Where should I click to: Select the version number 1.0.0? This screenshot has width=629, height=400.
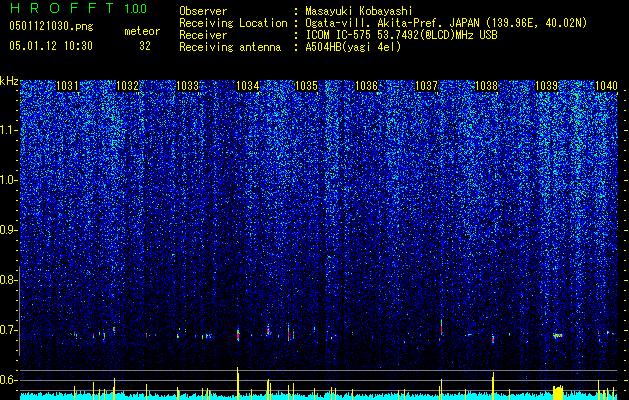tap(135, 8)
